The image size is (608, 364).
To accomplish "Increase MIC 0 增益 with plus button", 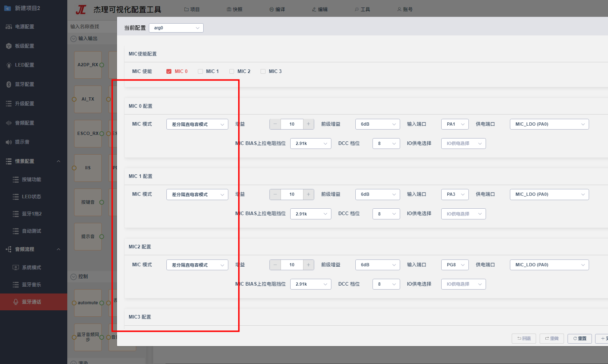I will click(308, 124).
